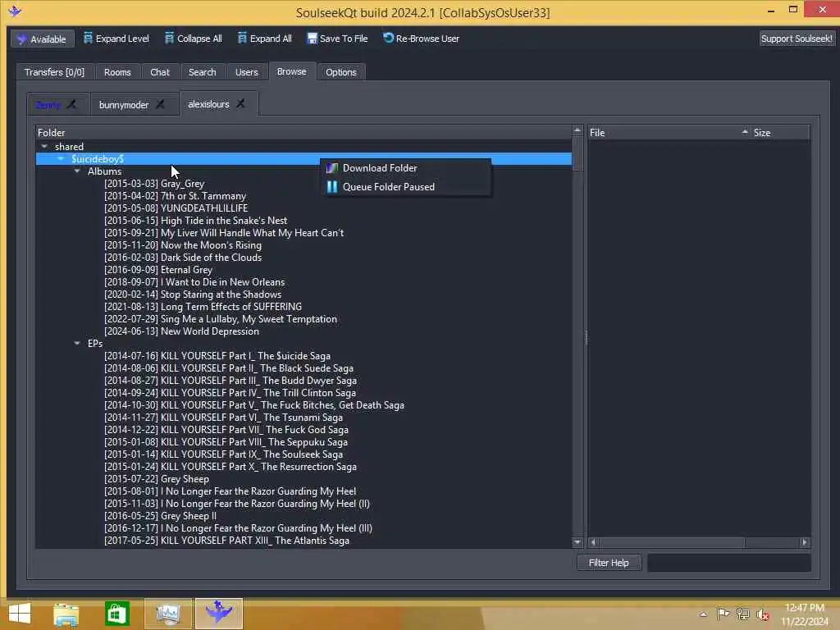This screenshot has width=840, height=630.
Task: Click the Re-Browse User button label
Action: 427,39
